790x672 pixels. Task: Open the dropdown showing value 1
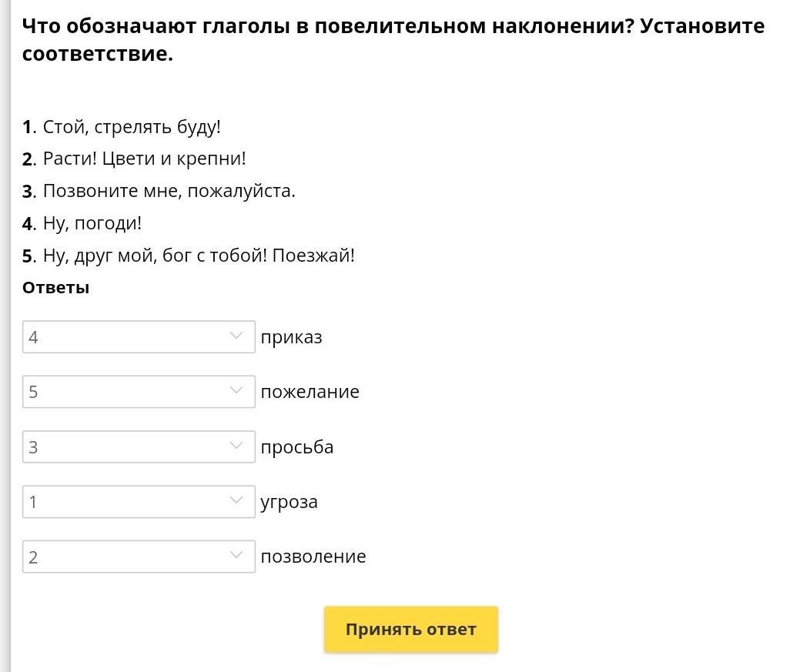pos(139,502)
